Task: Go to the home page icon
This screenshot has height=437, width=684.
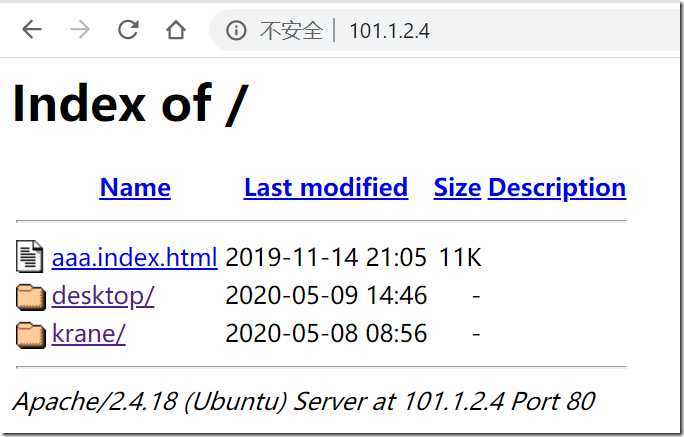Action: pyautogui.click(x=176, y=30)
